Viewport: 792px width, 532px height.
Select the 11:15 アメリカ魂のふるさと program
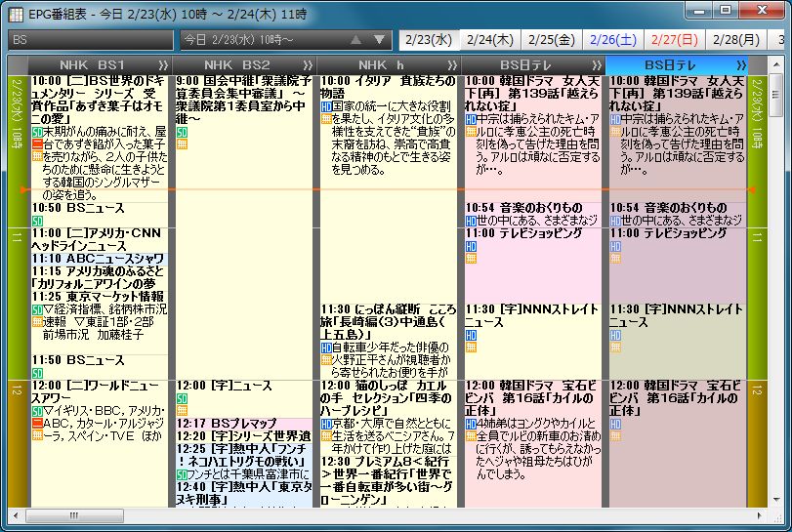(99, 278)
